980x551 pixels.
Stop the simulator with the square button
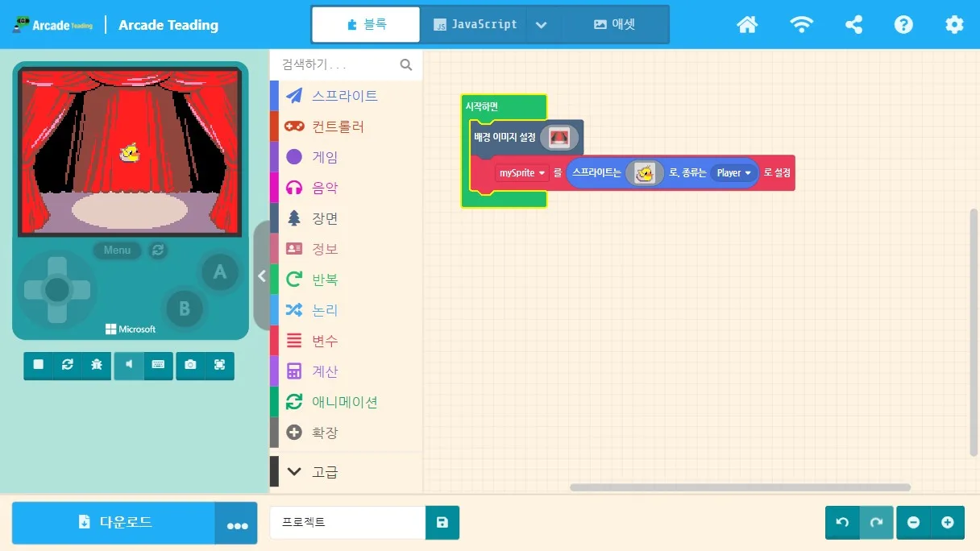tap(38, 365)
